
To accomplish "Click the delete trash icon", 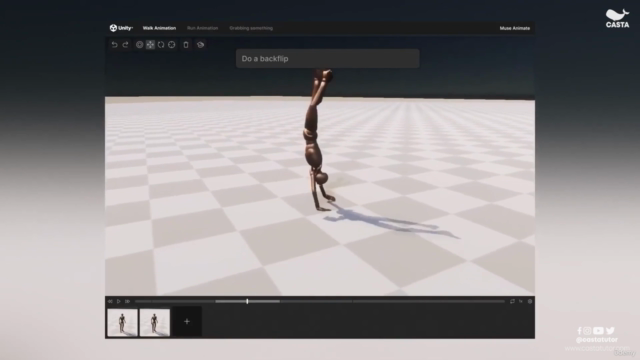I will (186, 44).
